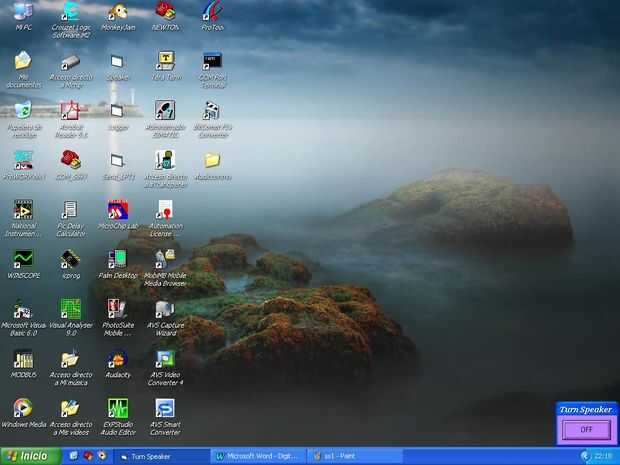
Task: Click the system tray clock
Action: [603, 456]
